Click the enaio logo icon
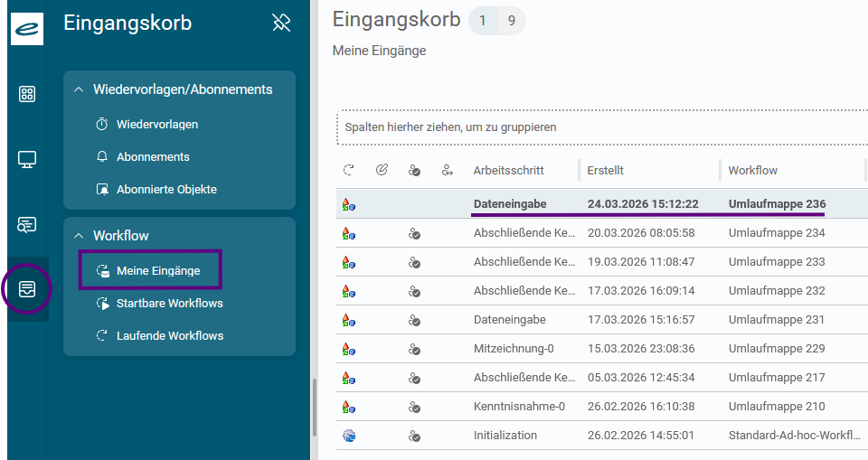The width and height of the screenshot is (868, 460). [26, 29]
